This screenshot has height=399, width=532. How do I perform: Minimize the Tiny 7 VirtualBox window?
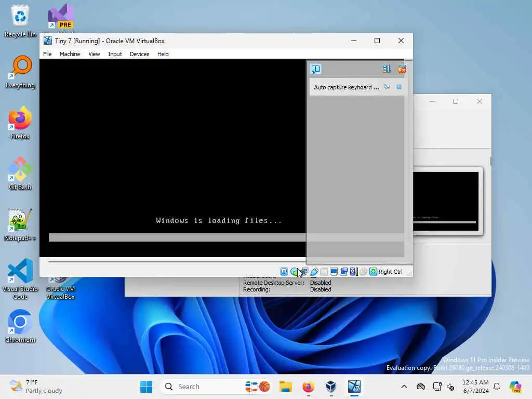353,41
